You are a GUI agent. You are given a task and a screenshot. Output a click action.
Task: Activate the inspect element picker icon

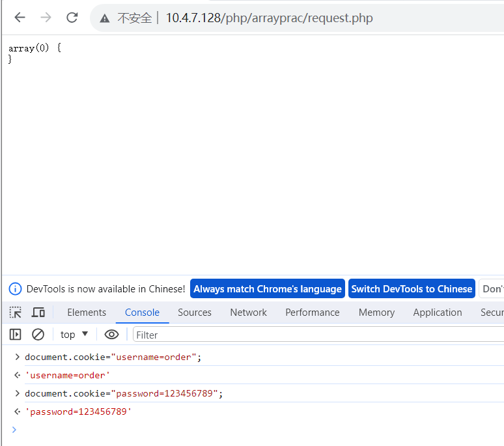coord(16,313)
